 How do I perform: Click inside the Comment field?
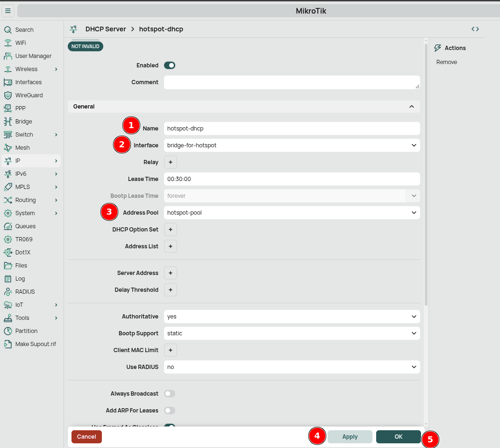coord(292,82)
